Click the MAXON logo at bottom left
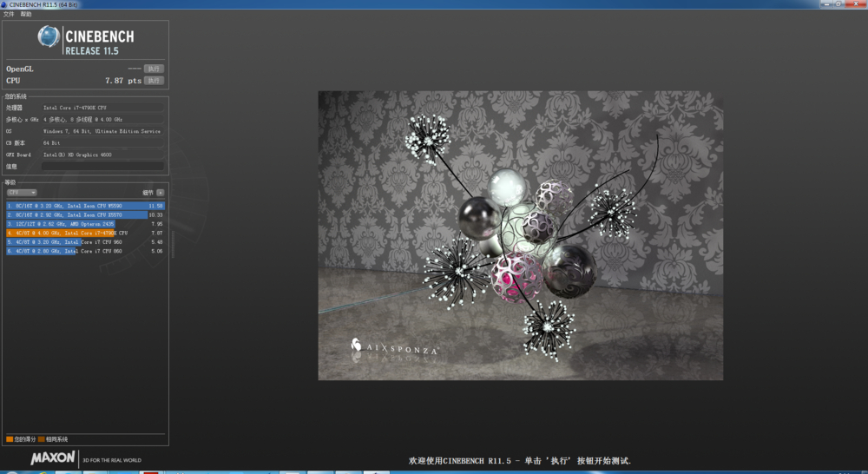 coord(53,458)
